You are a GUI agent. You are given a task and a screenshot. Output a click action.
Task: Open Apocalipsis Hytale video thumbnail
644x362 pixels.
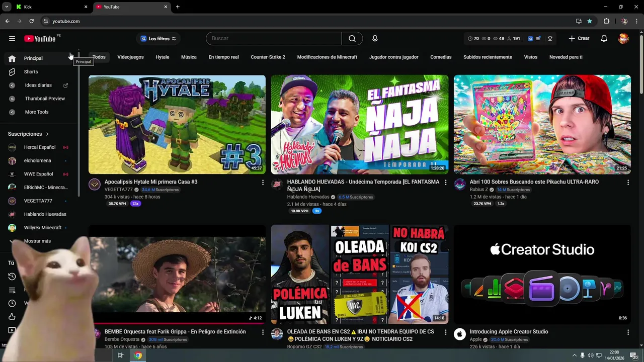[x=177, y=125]
